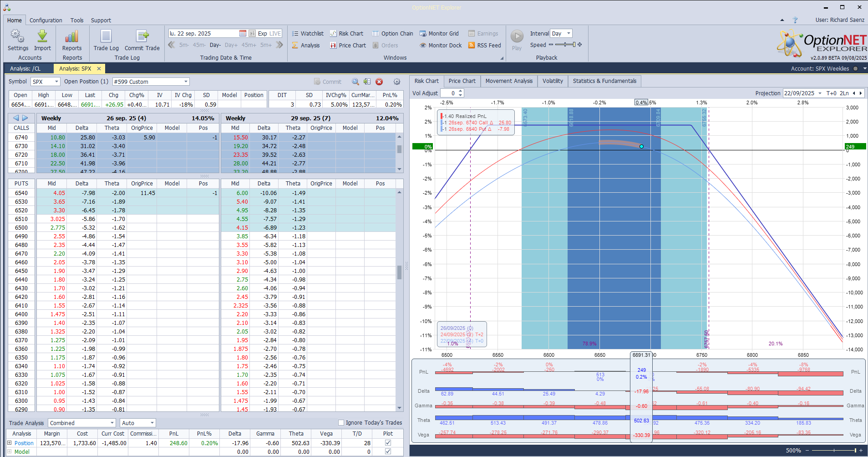Toggle the 2Ln projection lines option

coord(844,93)
